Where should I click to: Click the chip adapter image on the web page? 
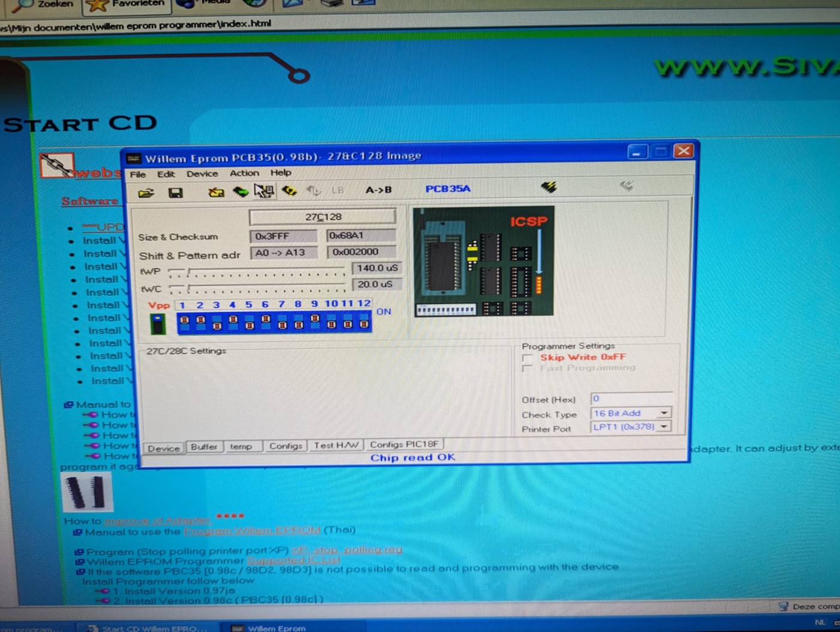point(86,492)
